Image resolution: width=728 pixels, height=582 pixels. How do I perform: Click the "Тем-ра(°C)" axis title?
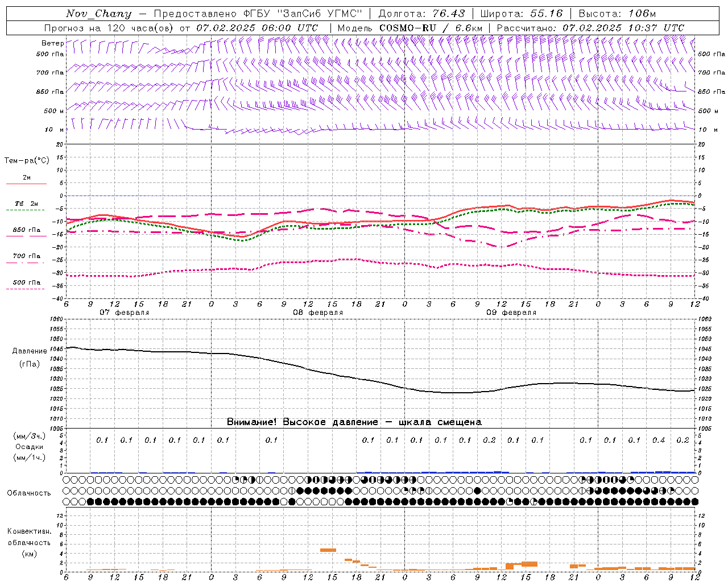[x=27, y=161]
